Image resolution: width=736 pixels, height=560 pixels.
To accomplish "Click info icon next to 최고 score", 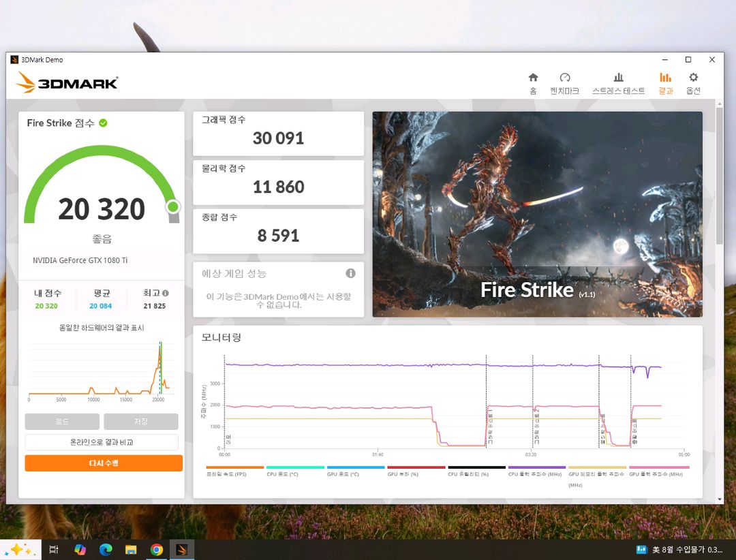I will point(165,293).
